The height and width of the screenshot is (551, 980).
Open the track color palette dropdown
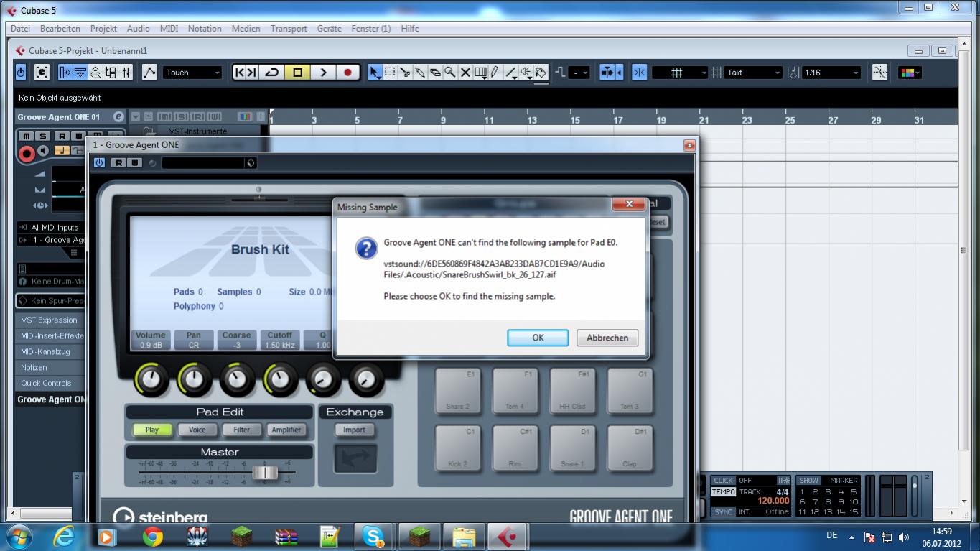point(910,73)
